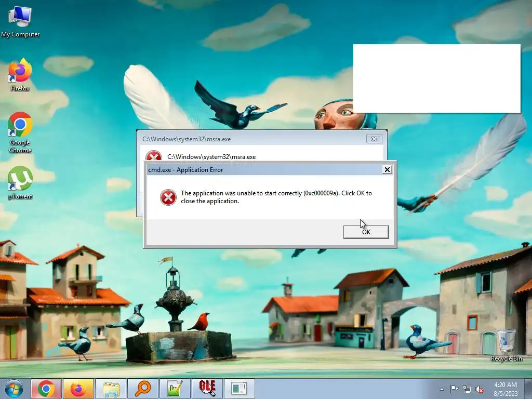This screenshot has width=532, height=399.
Task: Click OK in the cmd.exe error dialog
Action: 366,232
